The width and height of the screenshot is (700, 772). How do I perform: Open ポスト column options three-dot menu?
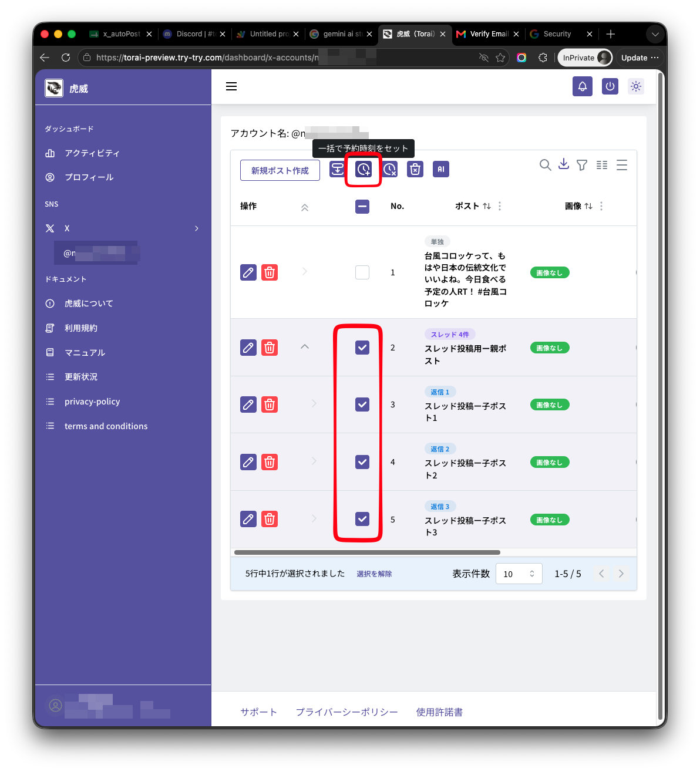[x=500, y=206]
